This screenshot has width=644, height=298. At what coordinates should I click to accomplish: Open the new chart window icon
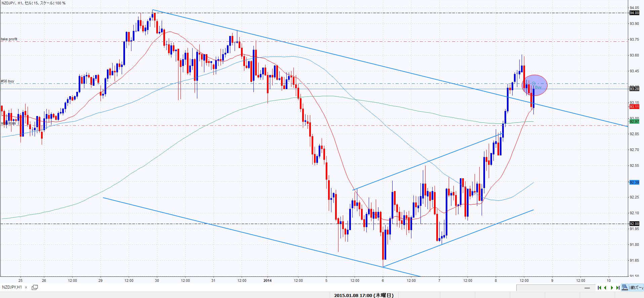point(35,287)
